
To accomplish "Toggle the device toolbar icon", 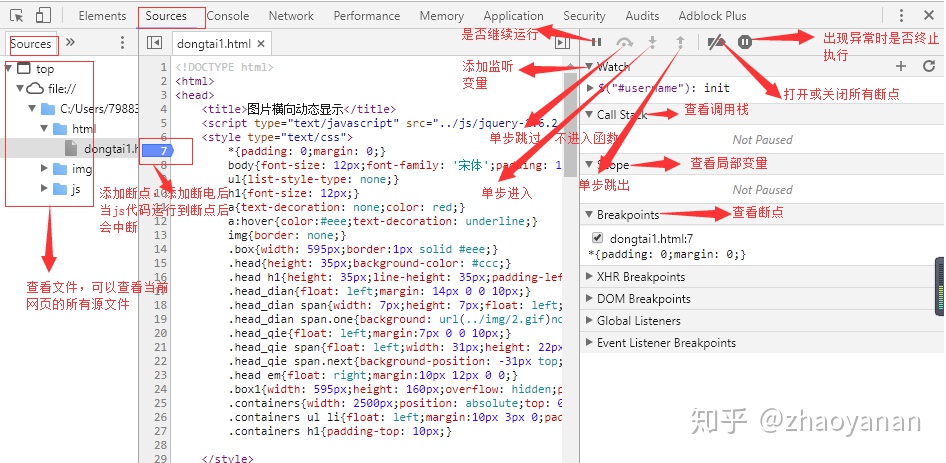I will 44,16.
